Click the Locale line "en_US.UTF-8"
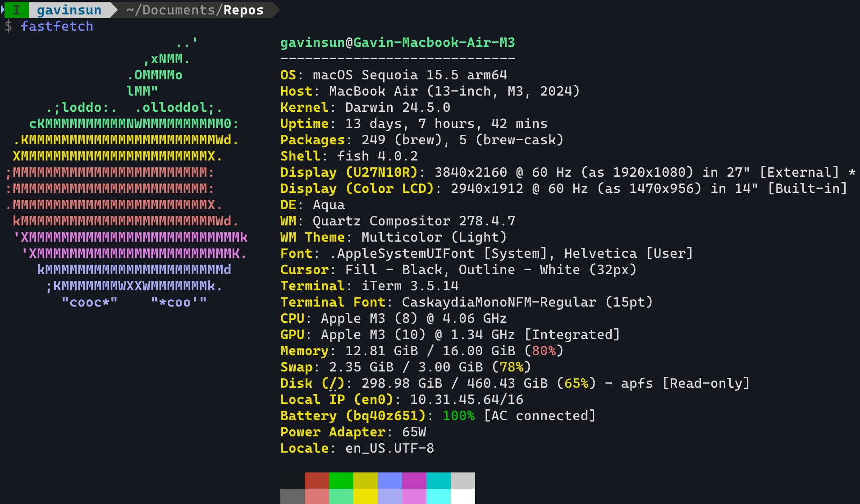Viewport: 860px width, 504px height. (357, 448)
